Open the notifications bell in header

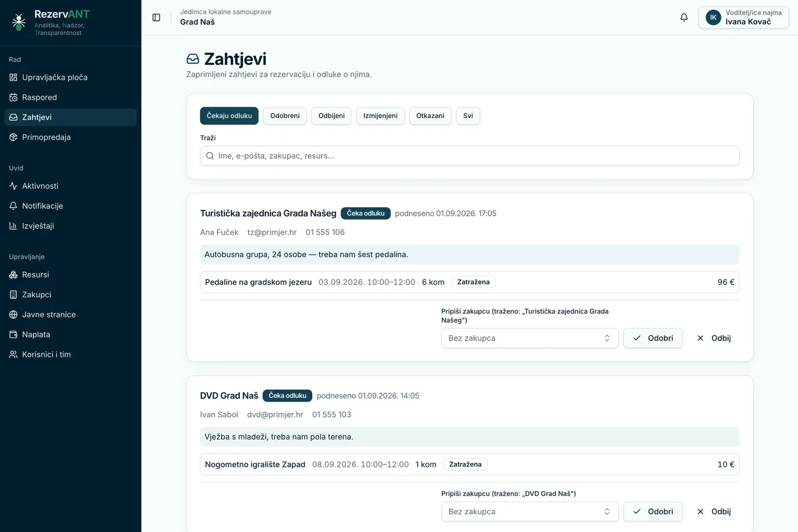[x=684, y=17]
